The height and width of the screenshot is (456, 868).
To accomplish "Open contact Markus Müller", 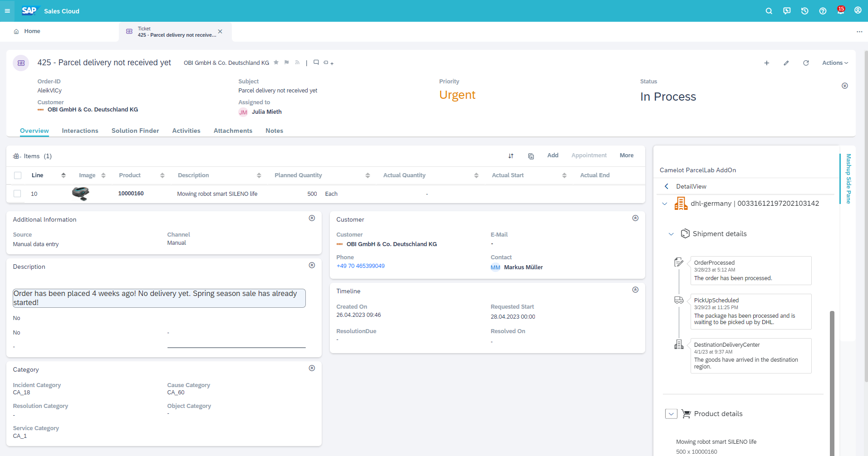I will 523,267.
